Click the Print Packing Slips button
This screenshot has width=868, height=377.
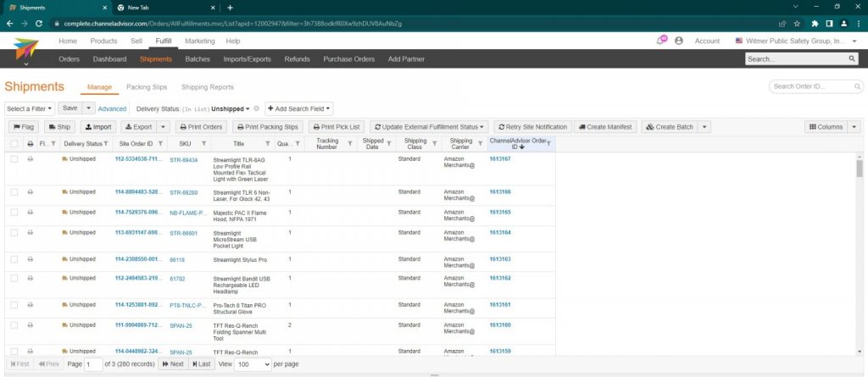click(268, 127)
